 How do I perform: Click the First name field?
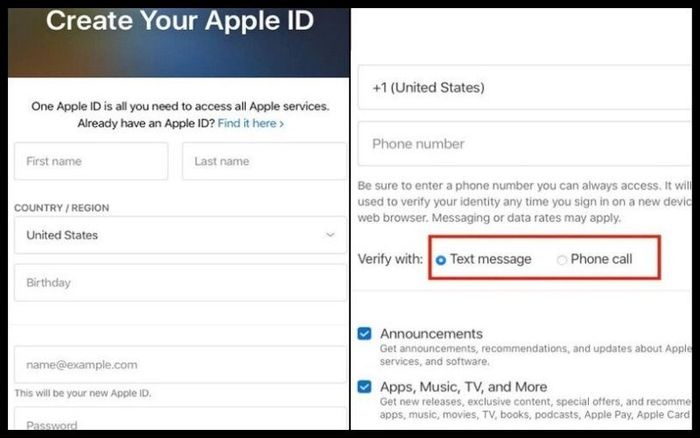point(91,161)
